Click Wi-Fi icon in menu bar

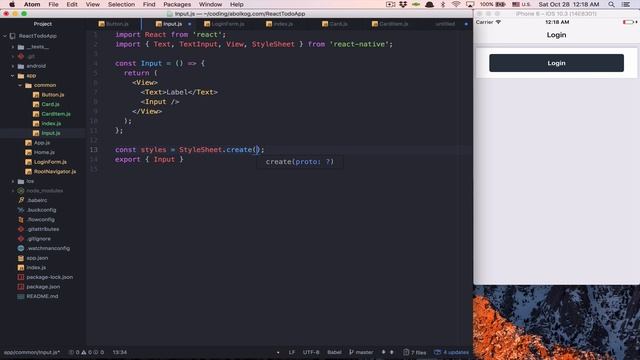456,4
